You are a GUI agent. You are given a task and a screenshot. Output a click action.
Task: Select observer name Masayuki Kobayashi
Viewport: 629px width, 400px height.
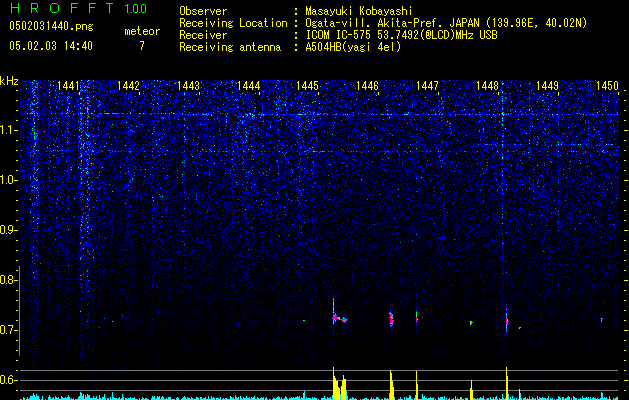click(x=359, y=12)
